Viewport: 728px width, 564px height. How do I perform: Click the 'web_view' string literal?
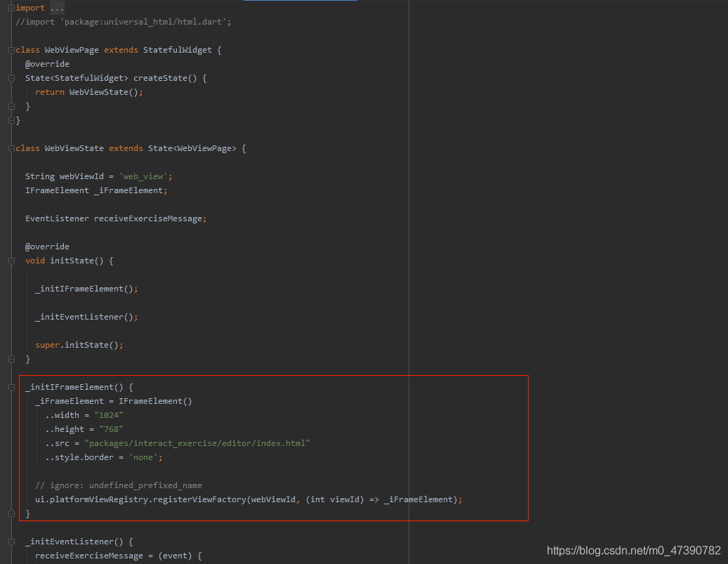[x=143, y=176]
